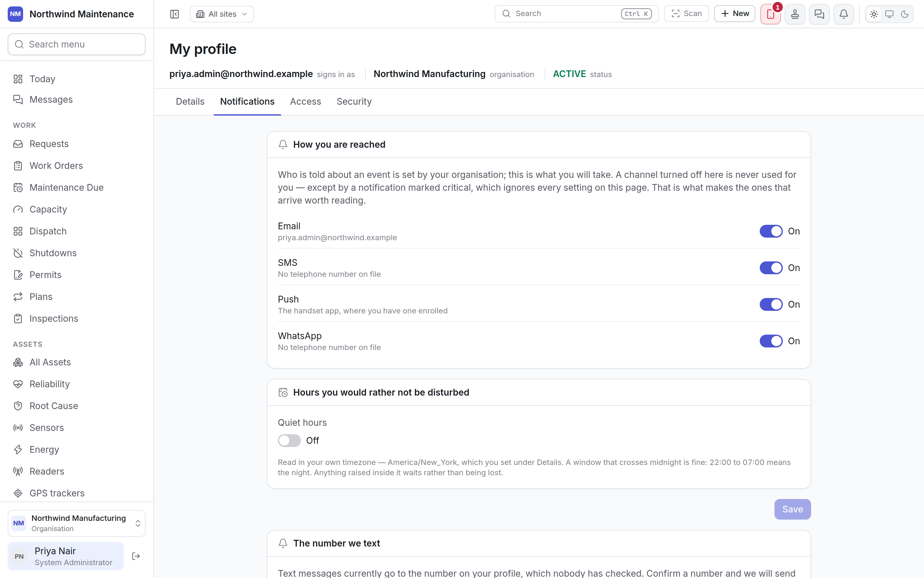Open GPS trackers in sidebar
Screen dimensions: 924x578
(x=77, y=493)
